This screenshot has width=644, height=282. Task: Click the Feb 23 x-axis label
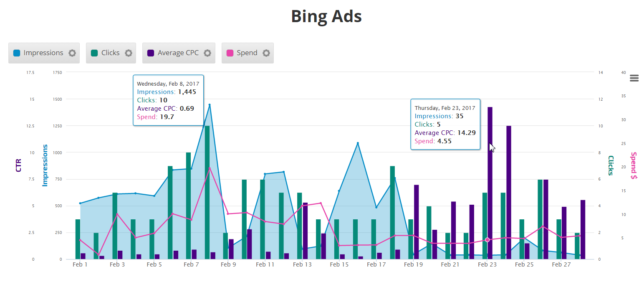(487, 264)
